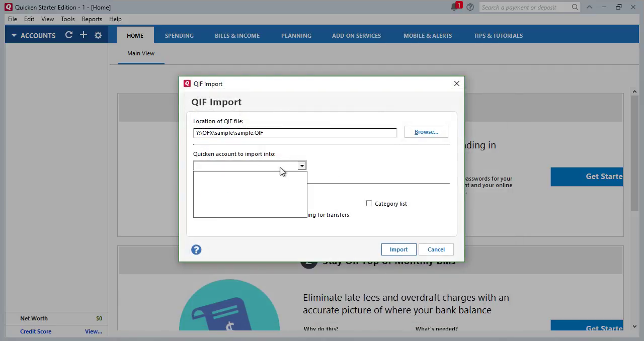Open the help question mark in title bar
The width and height of the screenshot is (644, 341).
coord(470,7)
